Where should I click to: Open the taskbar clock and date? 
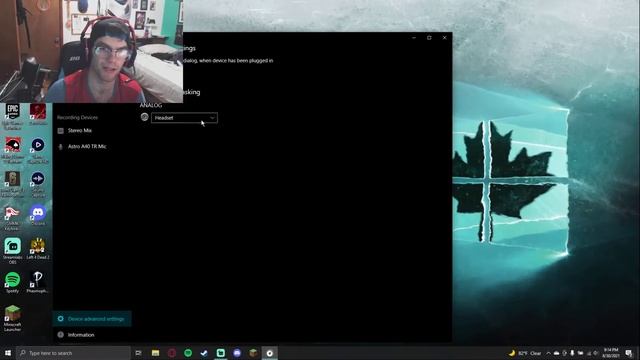coord(611,353)
